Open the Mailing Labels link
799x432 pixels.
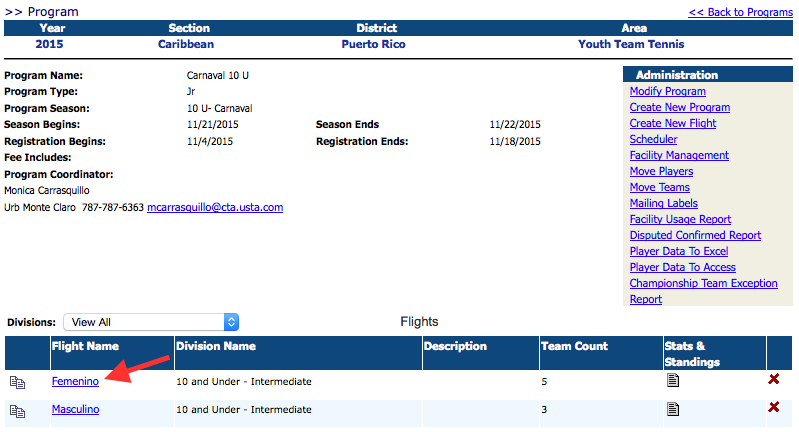(x=663, y=203)
